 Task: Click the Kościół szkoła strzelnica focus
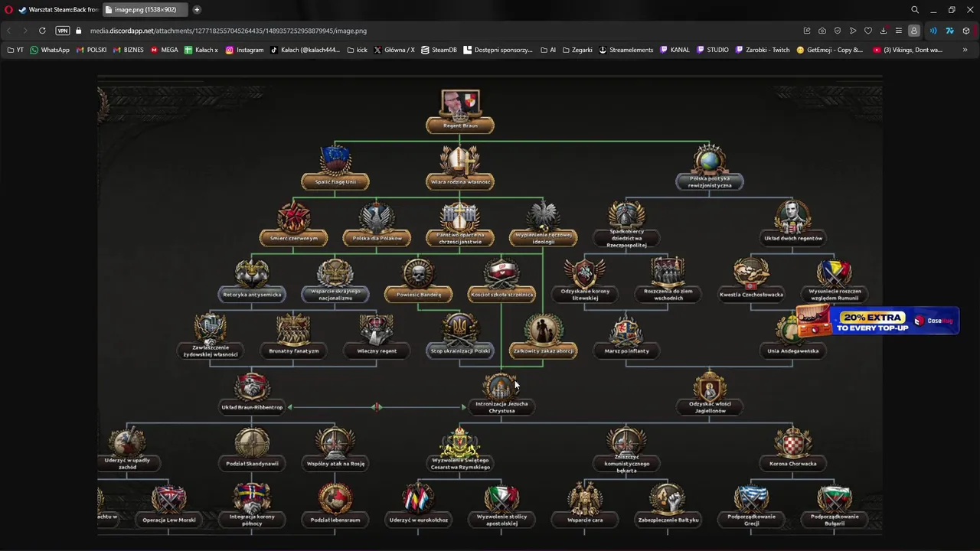(x=501, y=280)
